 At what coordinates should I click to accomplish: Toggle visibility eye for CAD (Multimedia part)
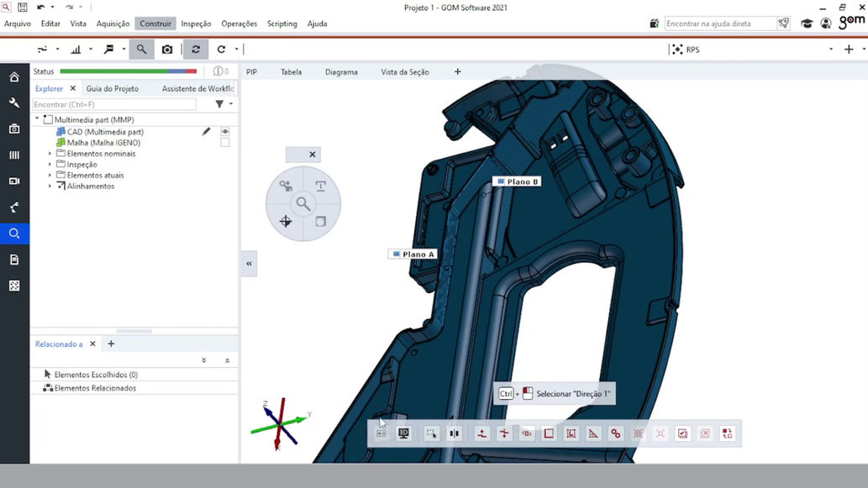point(225,132)
